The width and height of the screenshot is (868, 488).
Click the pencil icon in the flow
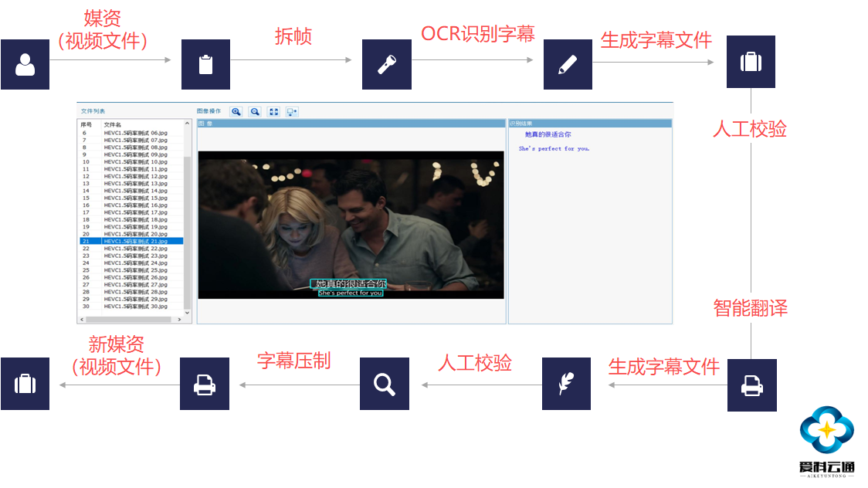pos(568,64)
